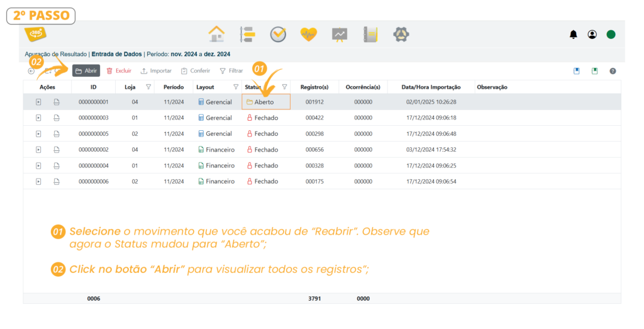Click the nov. 2024 period text
This screenshot has height=329, width=644.
(x=184, y=54)
